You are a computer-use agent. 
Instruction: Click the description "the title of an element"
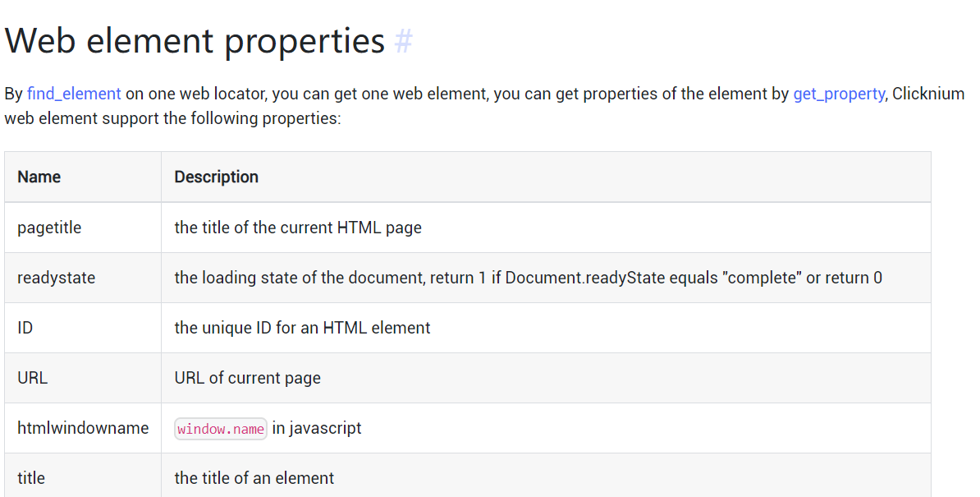(x=254, y=478)
